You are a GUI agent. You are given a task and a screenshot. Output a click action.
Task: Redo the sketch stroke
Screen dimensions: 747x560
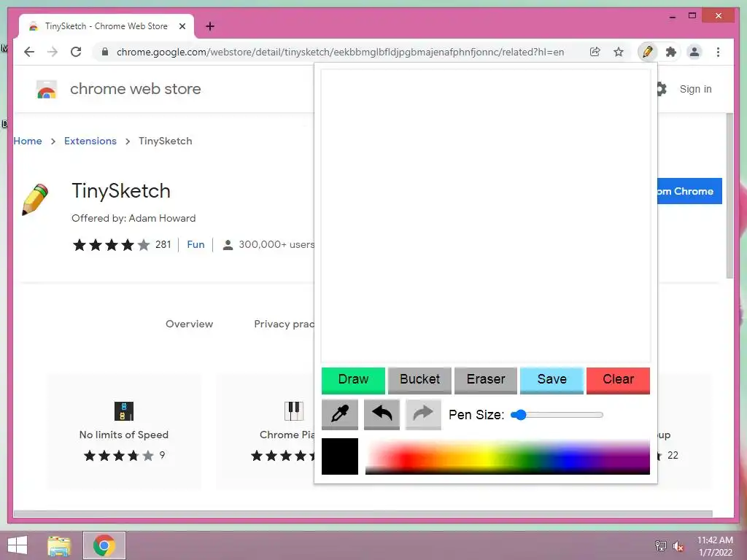(423, 414)
